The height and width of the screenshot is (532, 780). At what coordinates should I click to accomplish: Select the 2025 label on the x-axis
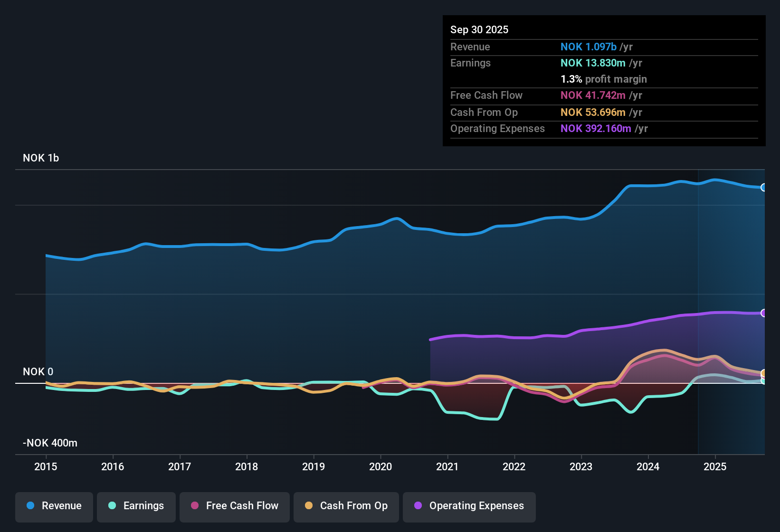[715, 467]
